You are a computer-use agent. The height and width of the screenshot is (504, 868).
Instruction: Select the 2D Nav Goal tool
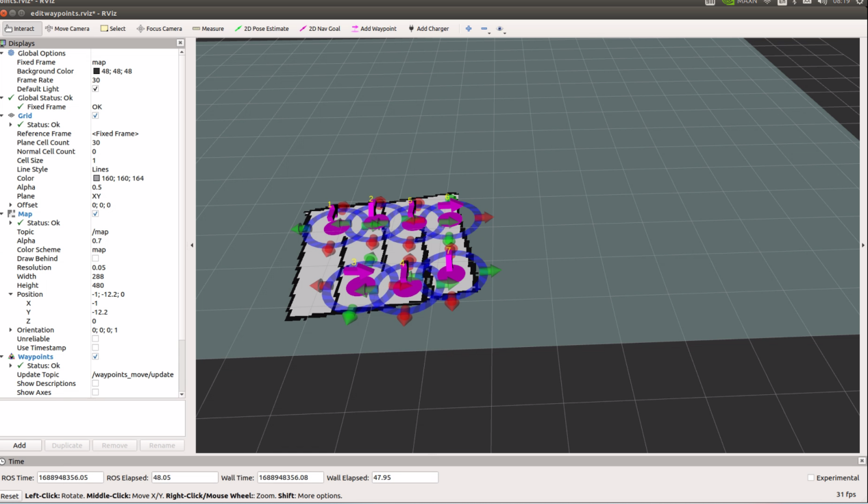(319, 29)
